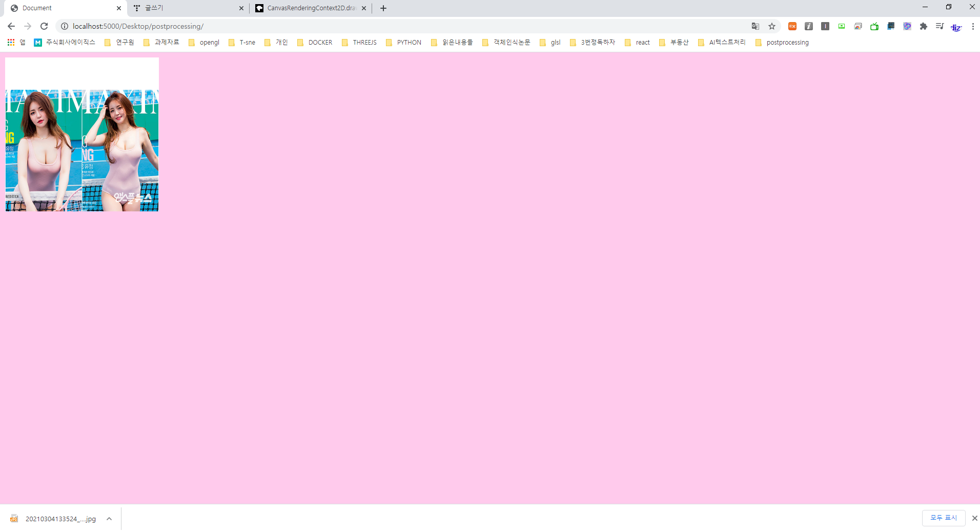Open the gray italic i extension

pyautogui.click(x=809, y=26)
